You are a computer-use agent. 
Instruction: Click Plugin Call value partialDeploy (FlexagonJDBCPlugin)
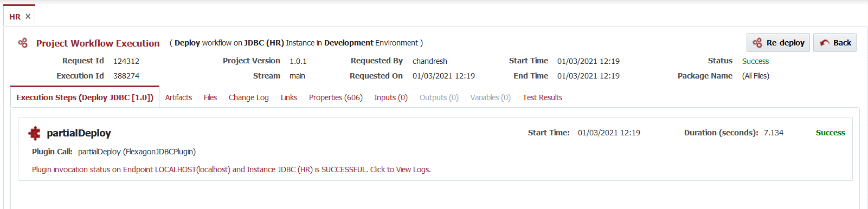[137, 152]
